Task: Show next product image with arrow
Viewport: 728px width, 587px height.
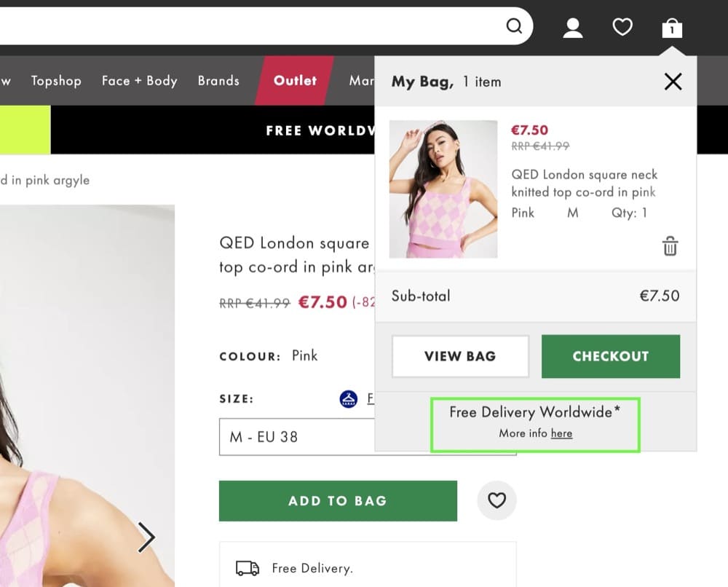Action: 146,538
